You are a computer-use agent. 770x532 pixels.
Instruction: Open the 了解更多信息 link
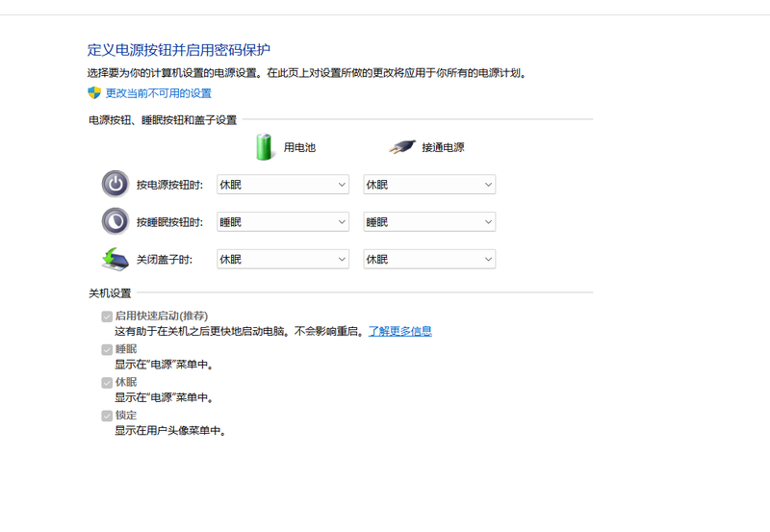tap(399, 331)
